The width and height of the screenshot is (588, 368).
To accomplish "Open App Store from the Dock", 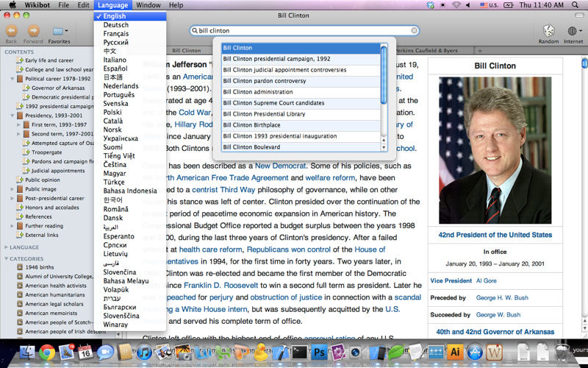I will point(475,353).
